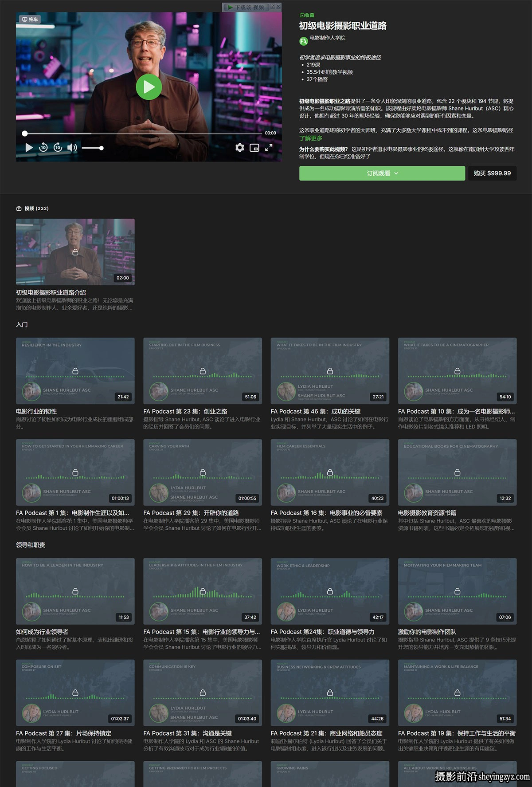Open FA Podcast 第24集：职业道德与领导力 title
The image size is (532, 787).
coord(322,632)
